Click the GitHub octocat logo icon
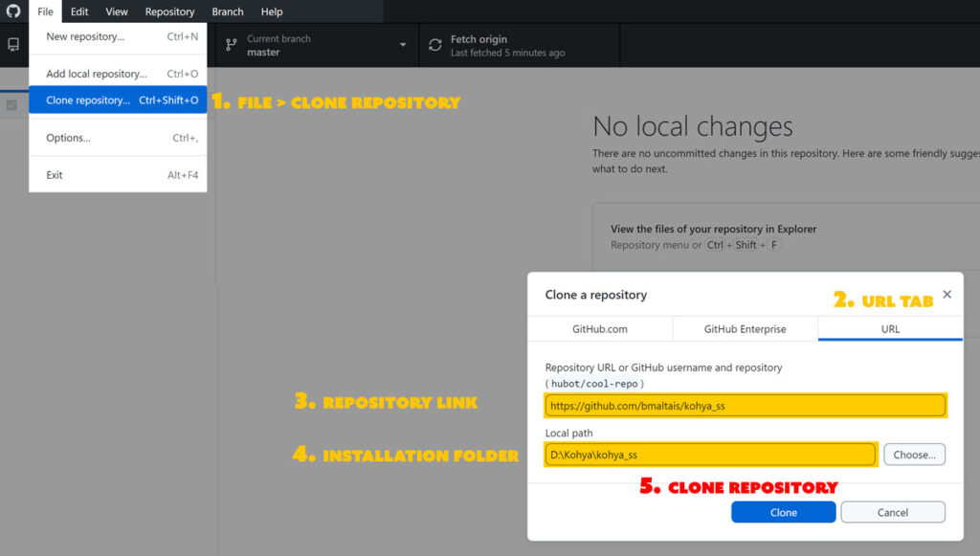Image resolution: width=980 pixels, height=556 pixels. tap(13, 11)
